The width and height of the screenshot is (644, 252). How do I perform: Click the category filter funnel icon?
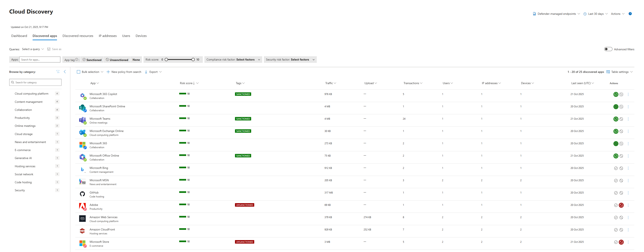58,72
